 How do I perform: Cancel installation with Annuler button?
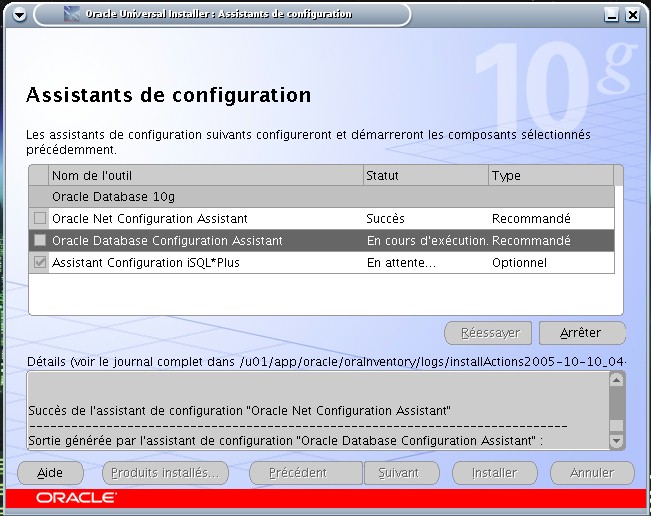(x=592, y=473)
